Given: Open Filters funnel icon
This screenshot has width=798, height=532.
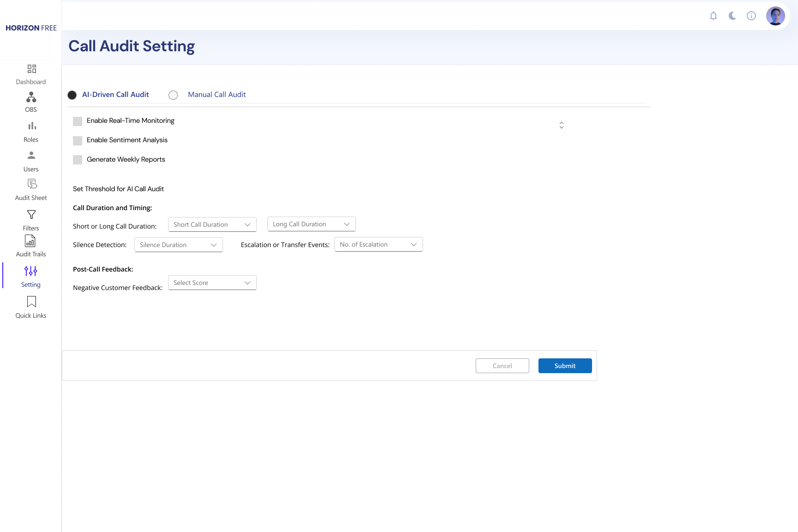Looking at the screenshot, I should coord(31,215).
